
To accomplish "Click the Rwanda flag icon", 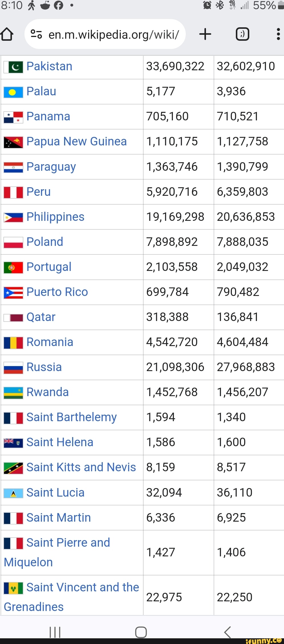I will [13, 393].
